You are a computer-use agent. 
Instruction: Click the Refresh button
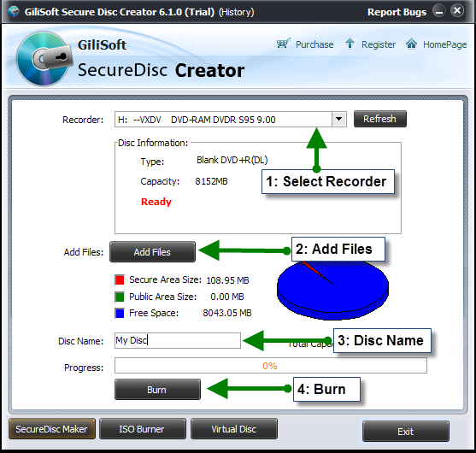point(379,119)
